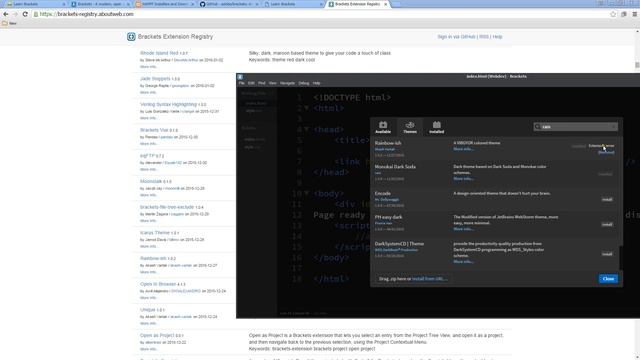This screenshot has height=360, width=640.
Task: Click the GitHub tab favicon
Action: tap(202, 4)
